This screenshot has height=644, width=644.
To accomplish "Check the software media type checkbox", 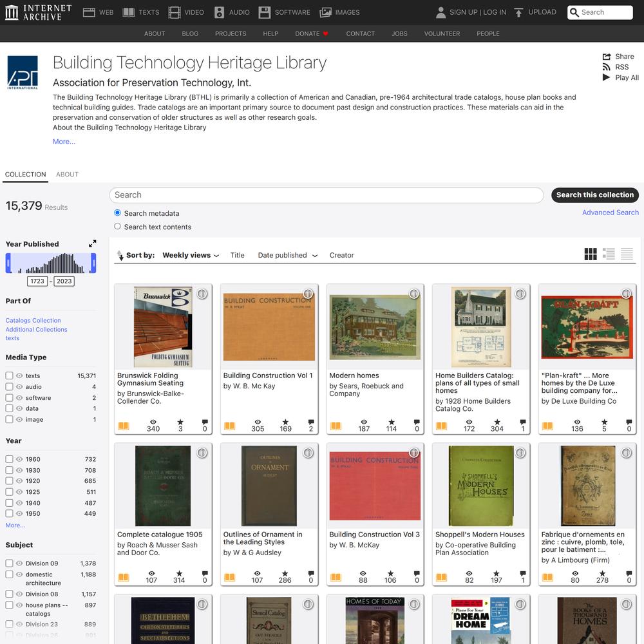I will 9,397.
